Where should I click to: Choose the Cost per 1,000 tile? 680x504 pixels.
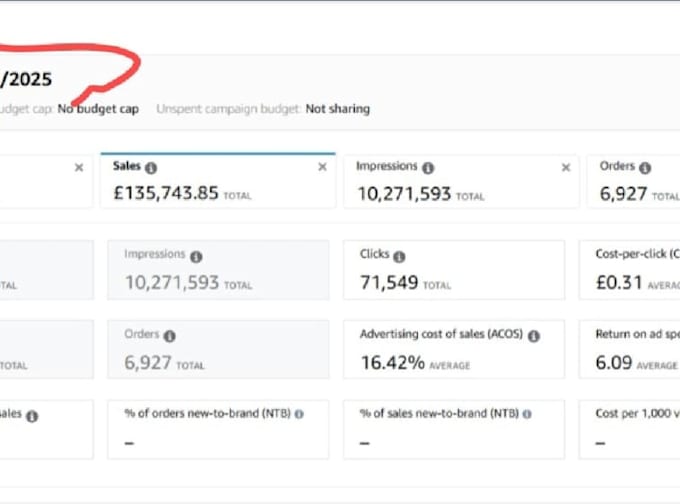[x=629, y=429]
